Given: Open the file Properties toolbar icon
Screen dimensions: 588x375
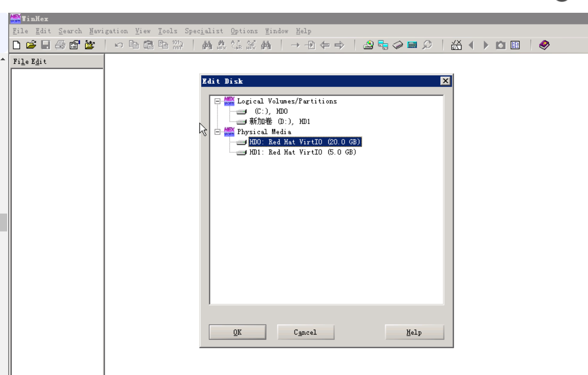Looking at the screenshot, I should (x=75, y=45).
